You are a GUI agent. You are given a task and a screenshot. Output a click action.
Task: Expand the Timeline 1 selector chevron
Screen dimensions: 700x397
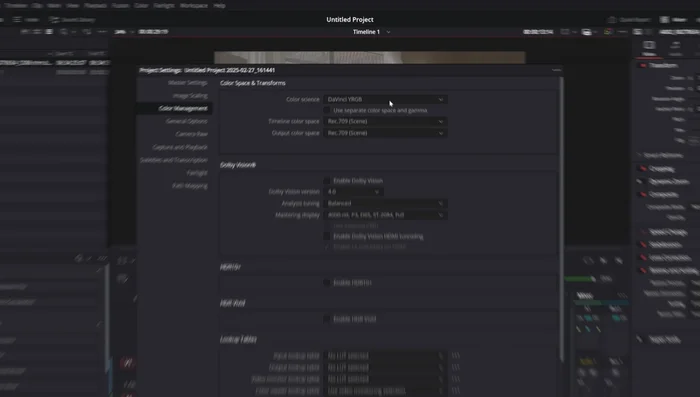388,32
